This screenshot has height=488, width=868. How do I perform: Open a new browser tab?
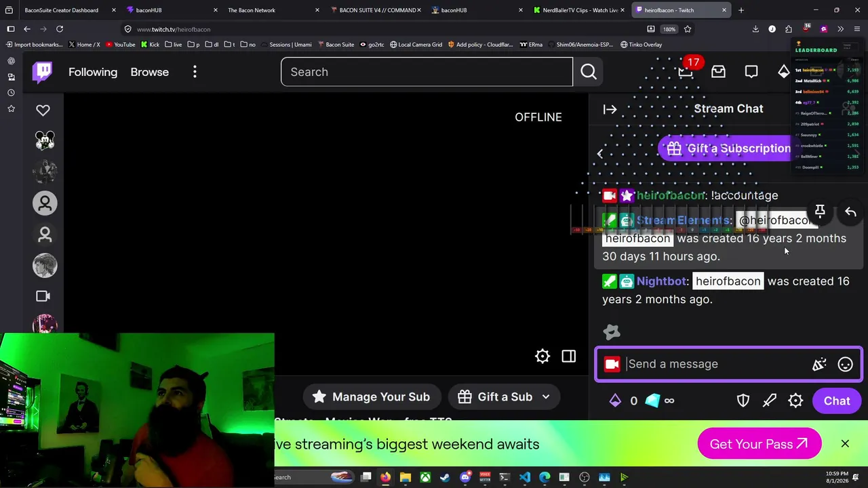741,10
